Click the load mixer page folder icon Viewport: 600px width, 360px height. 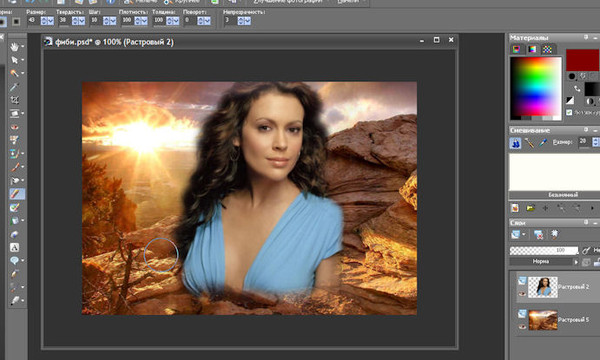(530, 208)
